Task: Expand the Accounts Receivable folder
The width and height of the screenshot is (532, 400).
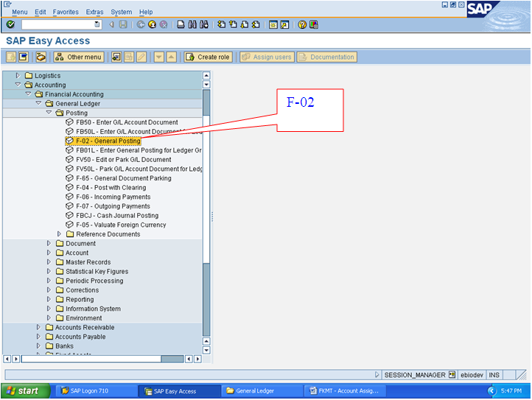Action: click(38, 327)
